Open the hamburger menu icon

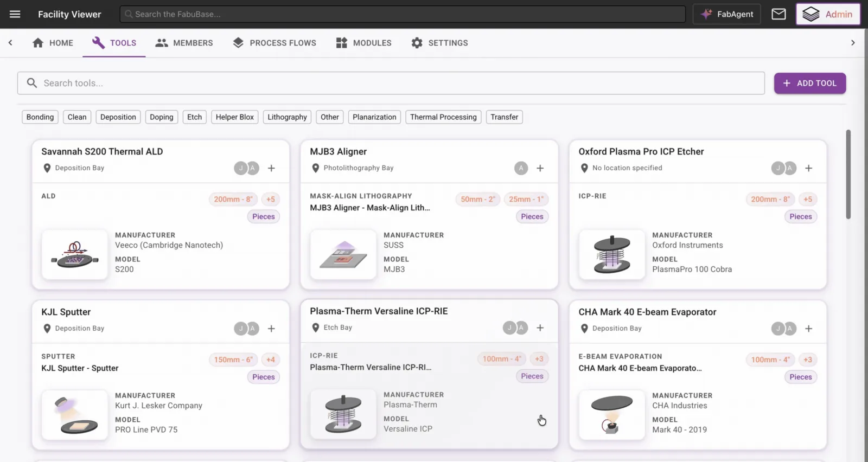point(15,14)
